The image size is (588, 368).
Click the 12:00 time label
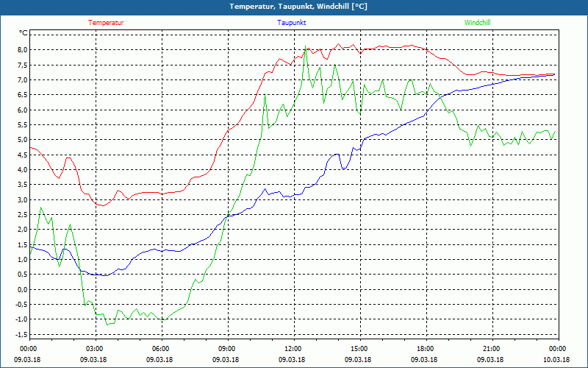tap(292, 349)
